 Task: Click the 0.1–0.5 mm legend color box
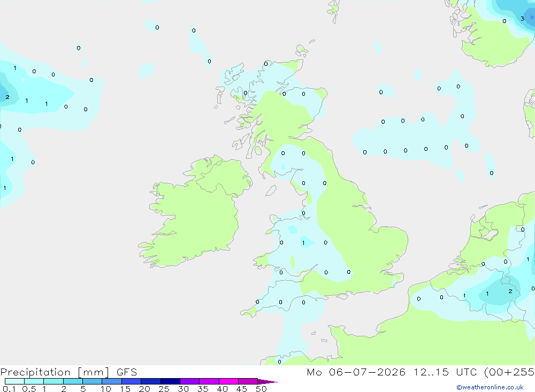[x=14, y=381]
